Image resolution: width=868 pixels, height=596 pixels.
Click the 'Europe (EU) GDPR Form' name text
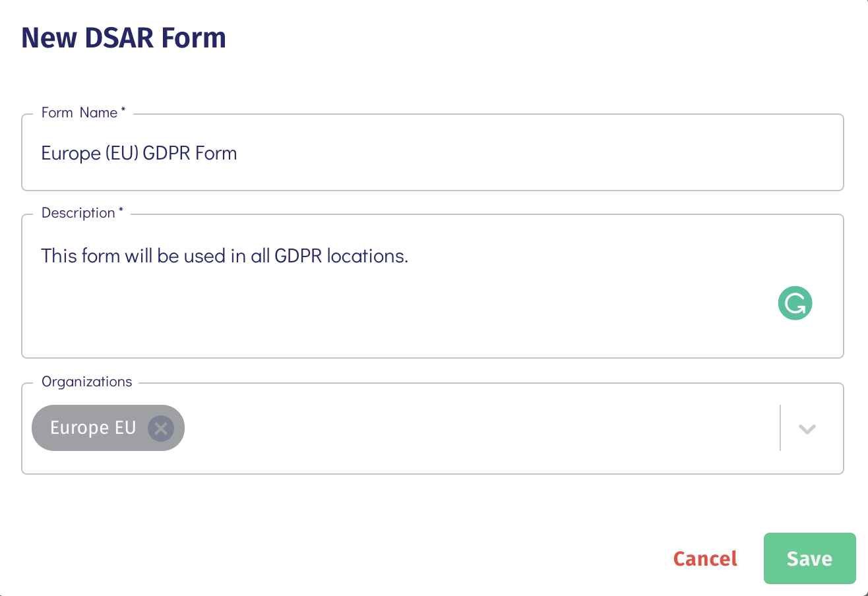pyautogui.click(x=139, y=154)
